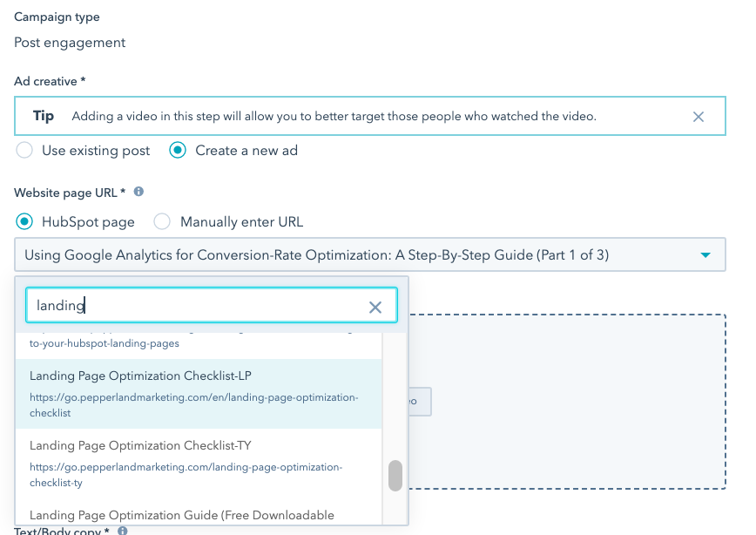Click the dropdown list scrollbar thumb
The height and width of the screenshot is (535, 756).
[x=395, y=476]
